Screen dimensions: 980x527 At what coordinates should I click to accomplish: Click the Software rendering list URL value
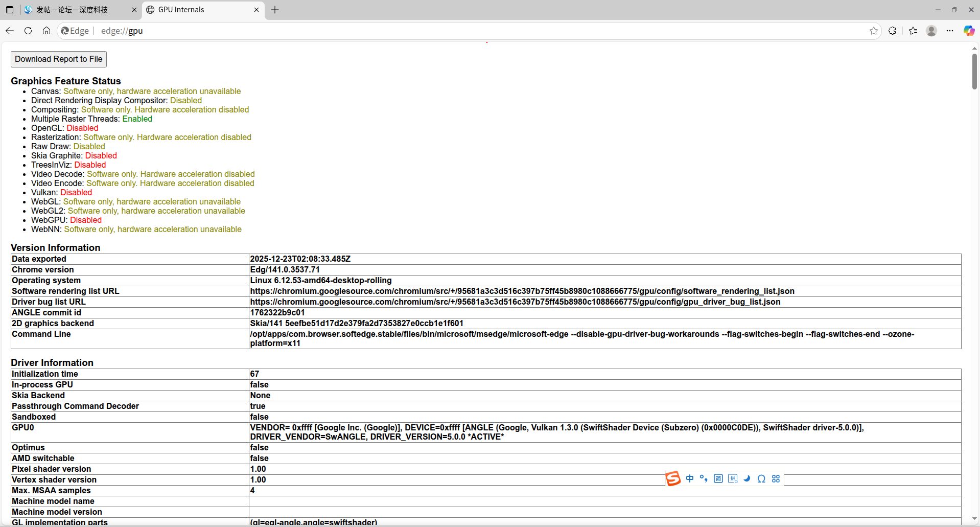tap(522, 291)
